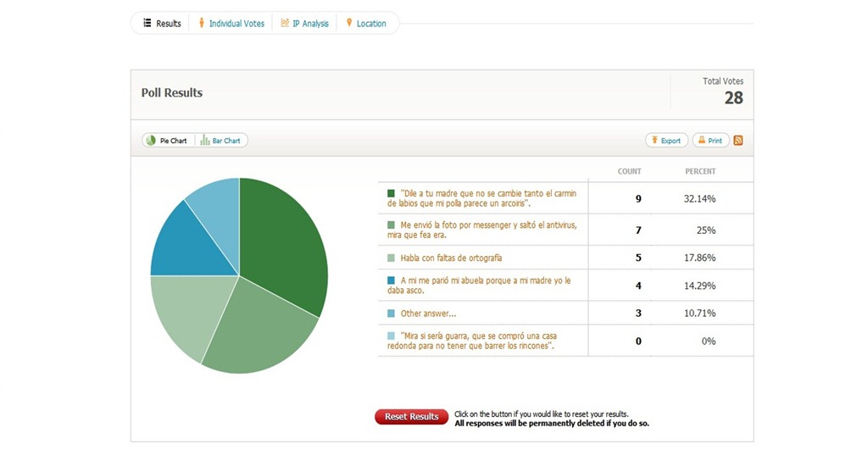Click the dark blue legend swatch
This screenshot has height=466, width=868.
click(x=391, y=280)
